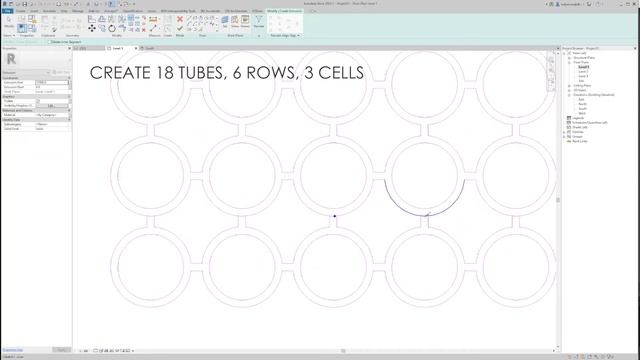Collapse the Constraints section
The height and width of the screenshot is (360, 640).
tap(69, 78)
